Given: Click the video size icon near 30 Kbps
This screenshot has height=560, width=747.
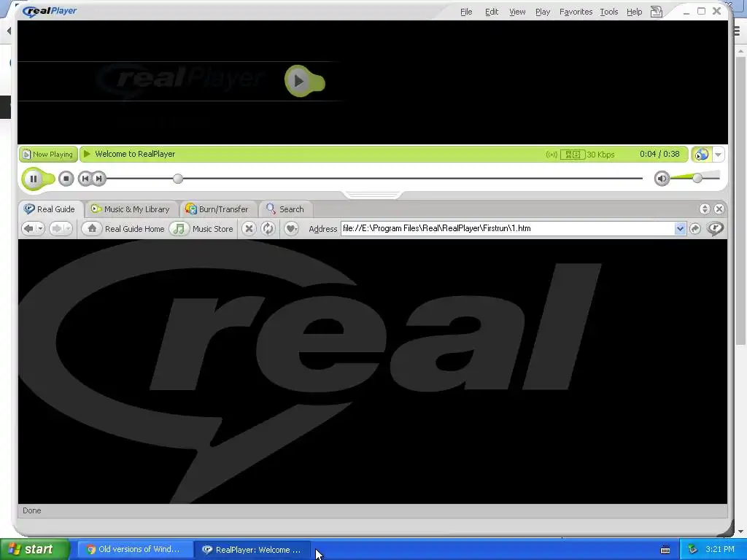Looking at the screenshot, I should pyautogui.click(x=572, y=155).
